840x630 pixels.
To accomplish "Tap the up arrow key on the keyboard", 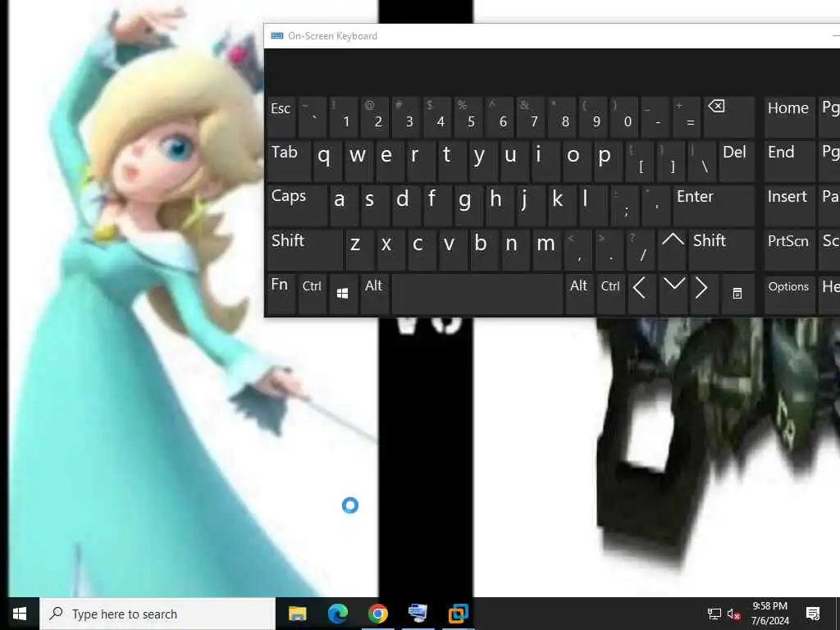I will coord(673,249).
